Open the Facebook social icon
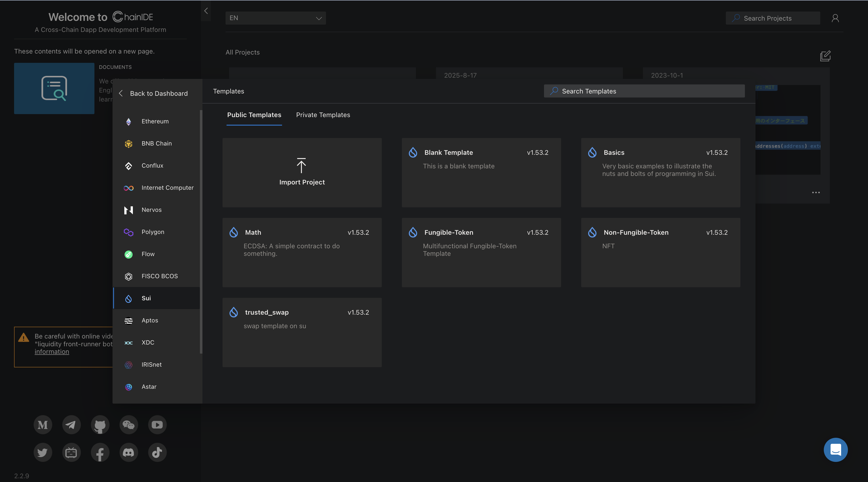 point(100,452)
